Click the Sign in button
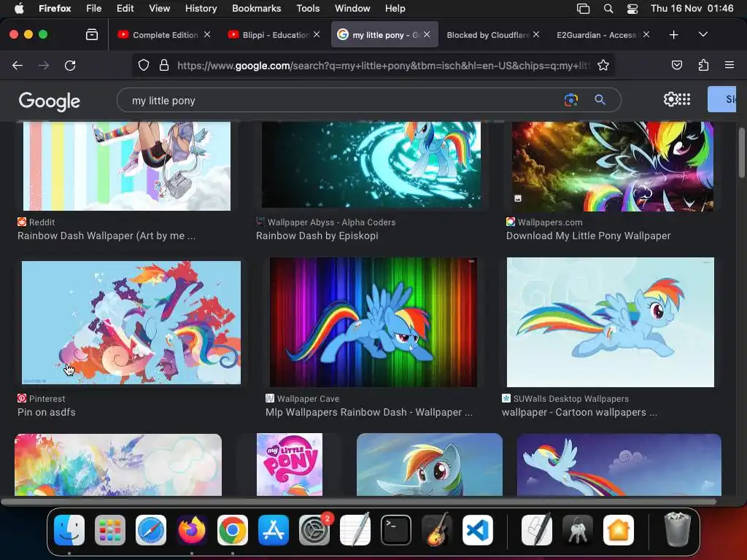 point(722,99)
